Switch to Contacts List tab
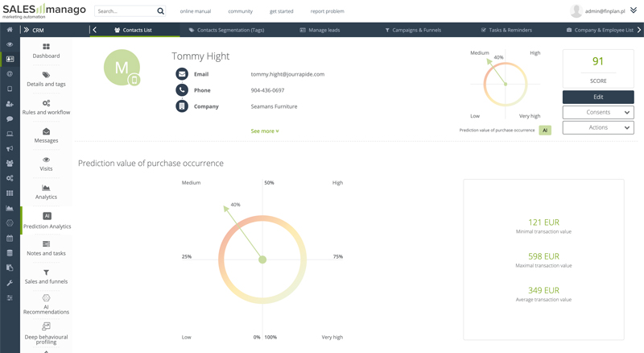Screen dimensions: 644x353 pyautogui.click(x=133, y=30)
